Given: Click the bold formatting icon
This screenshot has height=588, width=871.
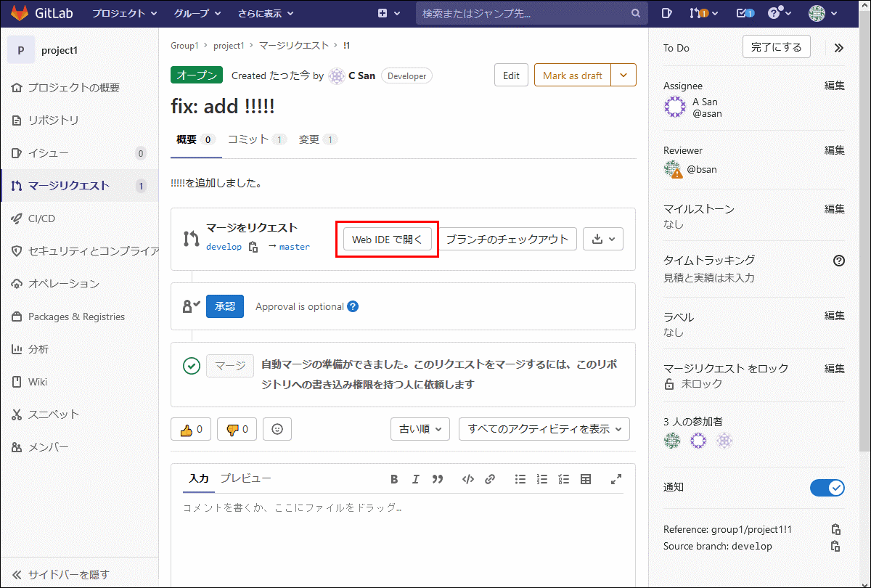Looking at the screenshot, I should pyautogui.click(x=395, y=479).
